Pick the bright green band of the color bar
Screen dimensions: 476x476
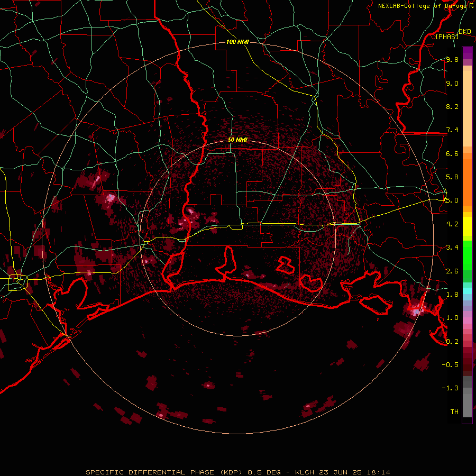467,255
